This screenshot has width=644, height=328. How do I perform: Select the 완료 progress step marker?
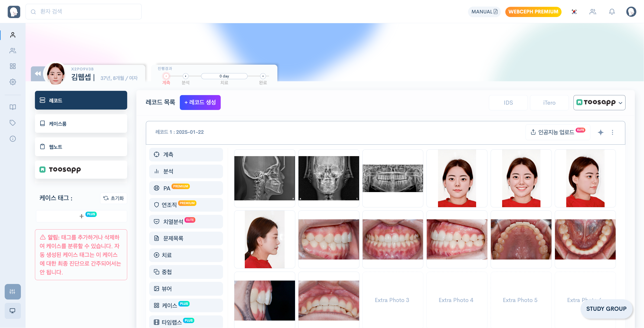point(263,76)
